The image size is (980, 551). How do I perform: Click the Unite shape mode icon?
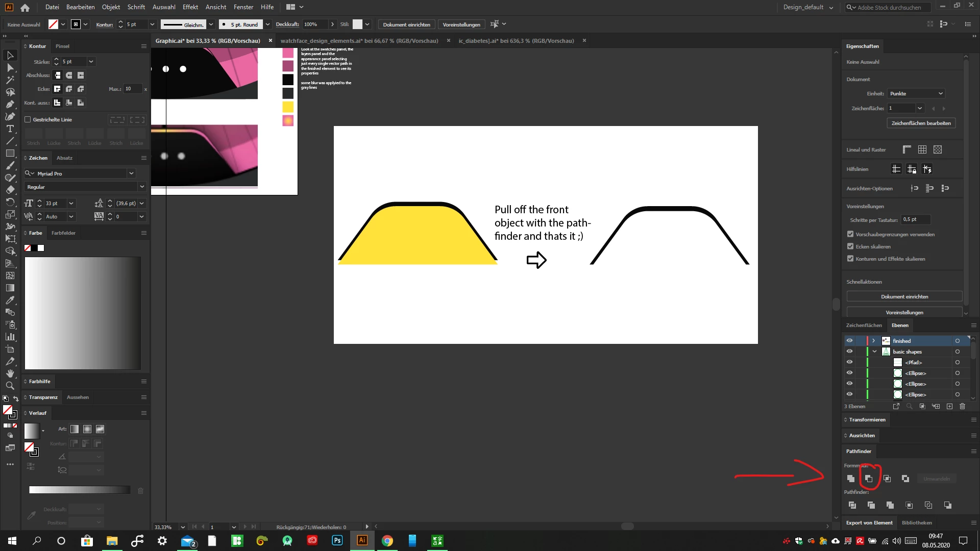(x=851, y=479)
